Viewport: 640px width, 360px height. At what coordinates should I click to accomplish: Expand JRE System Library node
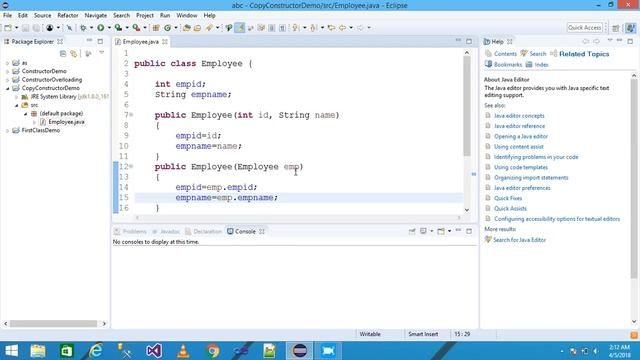point(16,97)
